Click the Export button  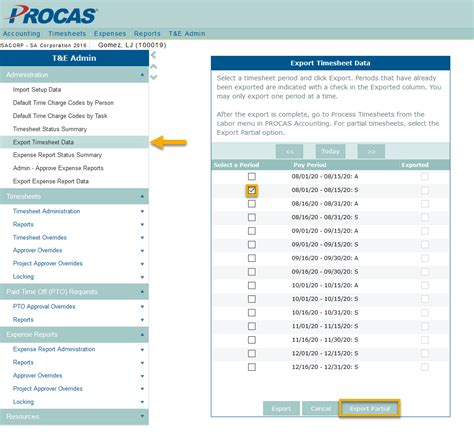click(281, 408)
